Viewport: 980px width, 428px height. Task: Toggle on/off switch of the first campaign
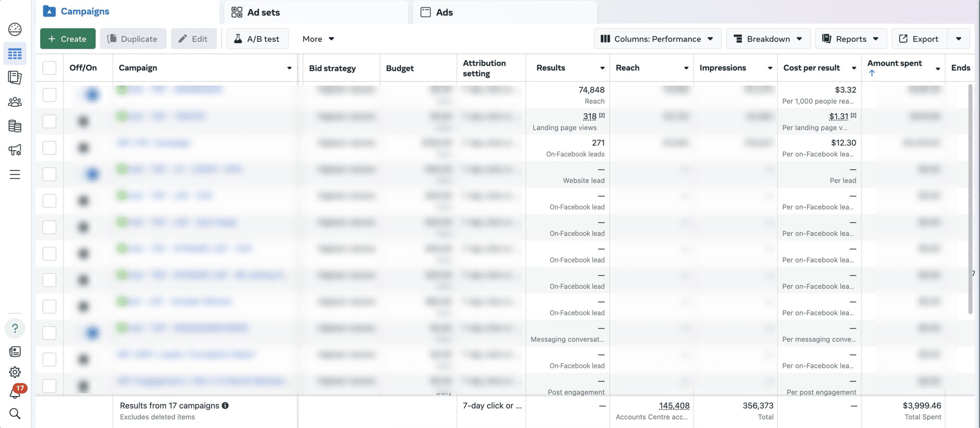(88, 95)
